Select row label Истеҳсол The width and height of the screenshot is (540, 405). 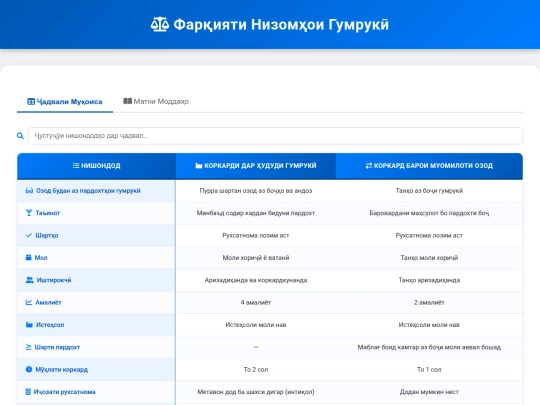coord(50,325)
